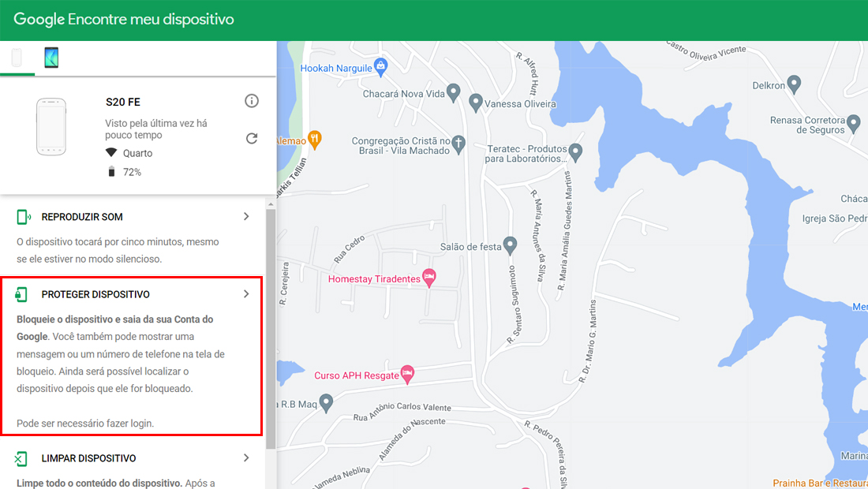Expand the Reproduzir Som chevron
The width and height of the screenshot is (868, 489).
pyautogui.click(x=246, y=216)
